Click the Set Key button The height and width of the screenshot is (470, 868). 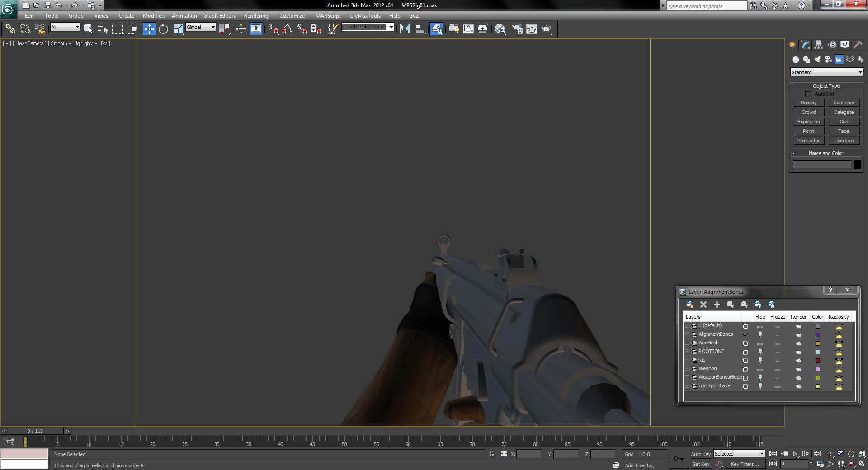click(701, 464)
